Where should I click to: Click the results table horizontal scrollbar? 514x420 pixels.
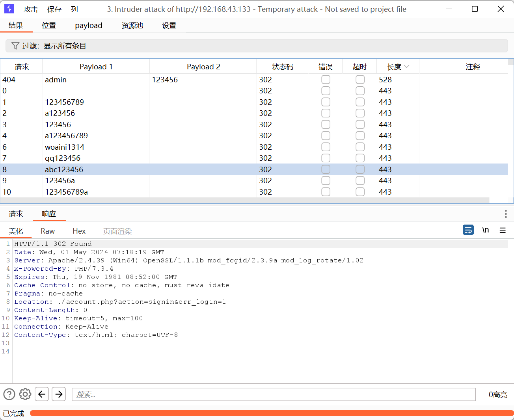tap(245, 200)
